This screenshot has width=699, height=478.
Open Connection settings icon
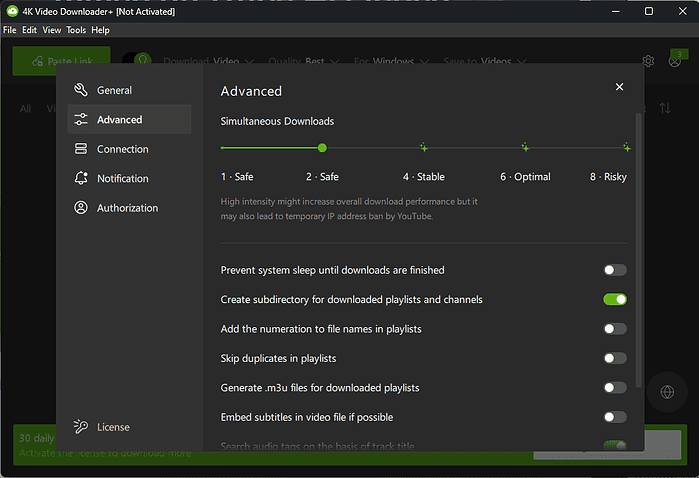point(80,149)
